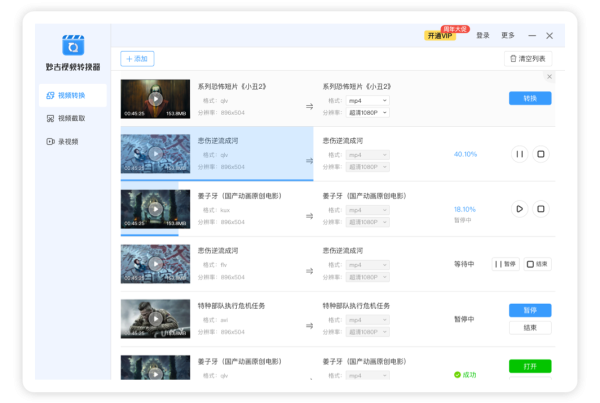Screen dimensions: 600x403
Task: Open 超清1080P resolution dropdown for 小丑2
Action: pos(367,112)
